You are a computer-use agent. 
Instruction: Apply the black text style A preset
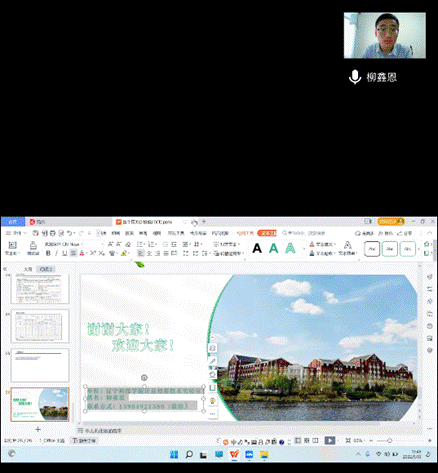[x=257, y=248]
